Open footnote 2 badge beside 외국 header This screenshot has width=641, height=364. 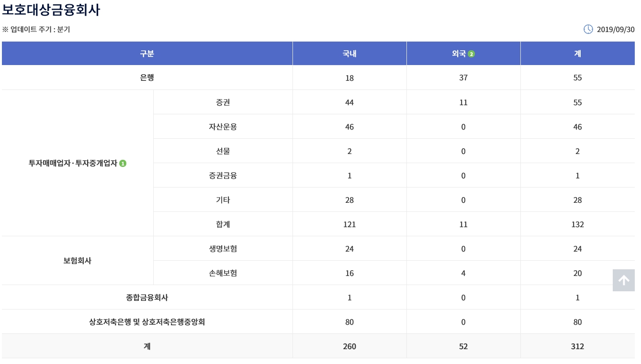coord(472,54)
